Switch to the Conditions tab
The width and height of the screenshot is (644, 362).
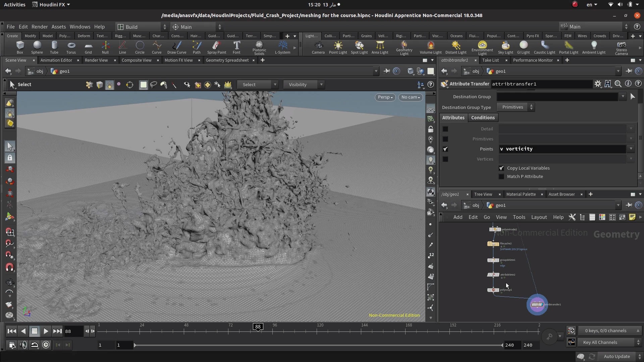click(483, 118)
